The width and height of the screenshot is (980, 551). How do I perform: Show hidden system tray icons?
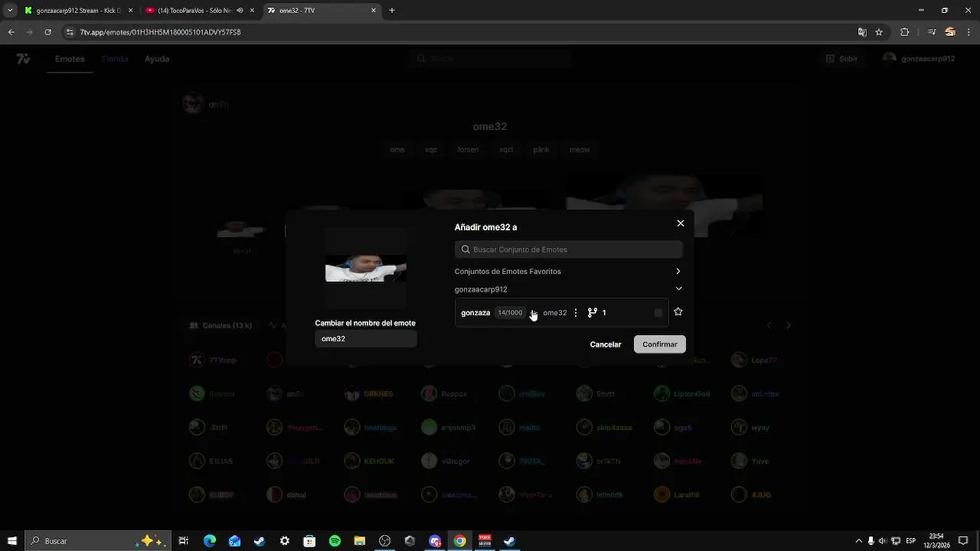858,541
